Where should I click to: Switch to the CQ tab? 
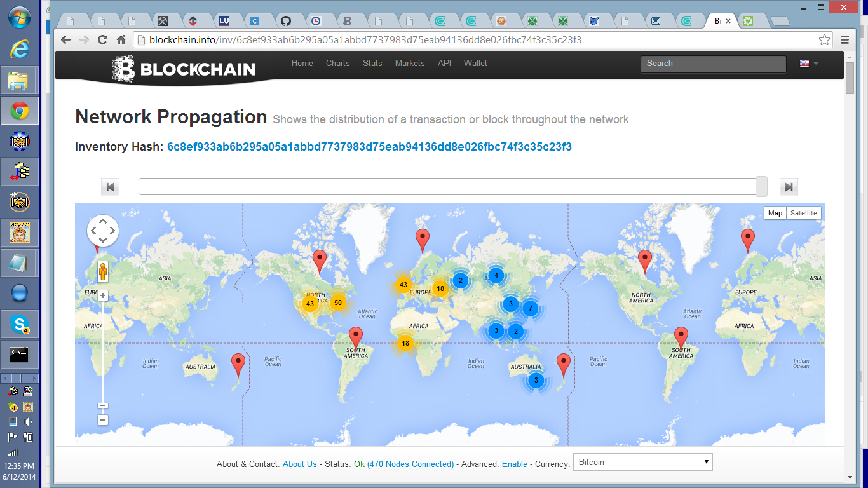(x=224, y=21)
